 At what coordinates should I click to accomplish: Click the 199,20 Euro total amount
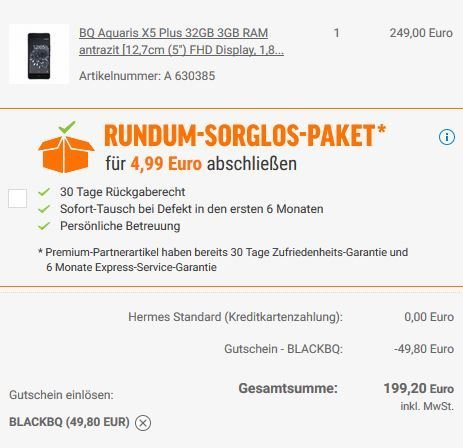tap(419, 388)
